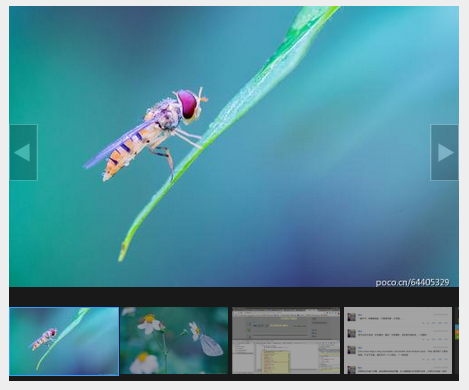The width and height of the screenshot is (469, 390).
Task: Click the leaf tip at the bottom of the photo
Action: pyautogui.click(x=123, y=252)
